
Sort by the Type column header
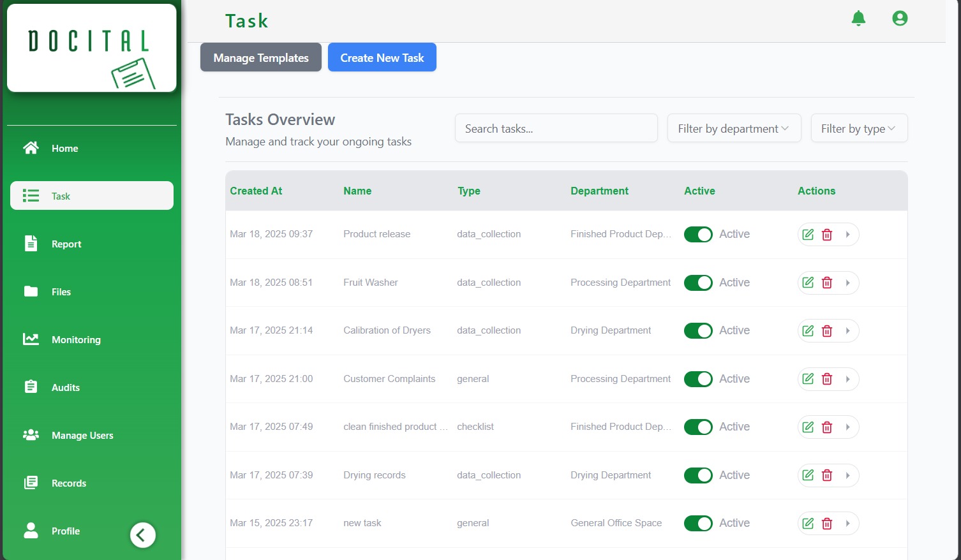[469, 191]
